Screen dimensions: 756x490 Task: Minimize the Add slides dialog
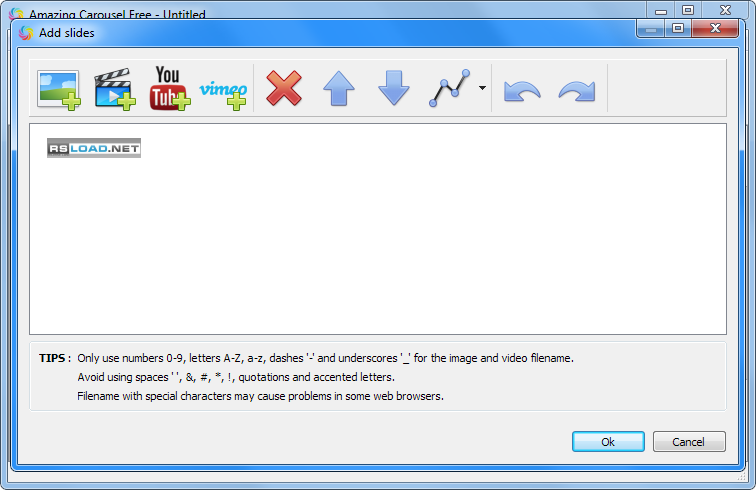pyautogui.click(x=651, y=28)
